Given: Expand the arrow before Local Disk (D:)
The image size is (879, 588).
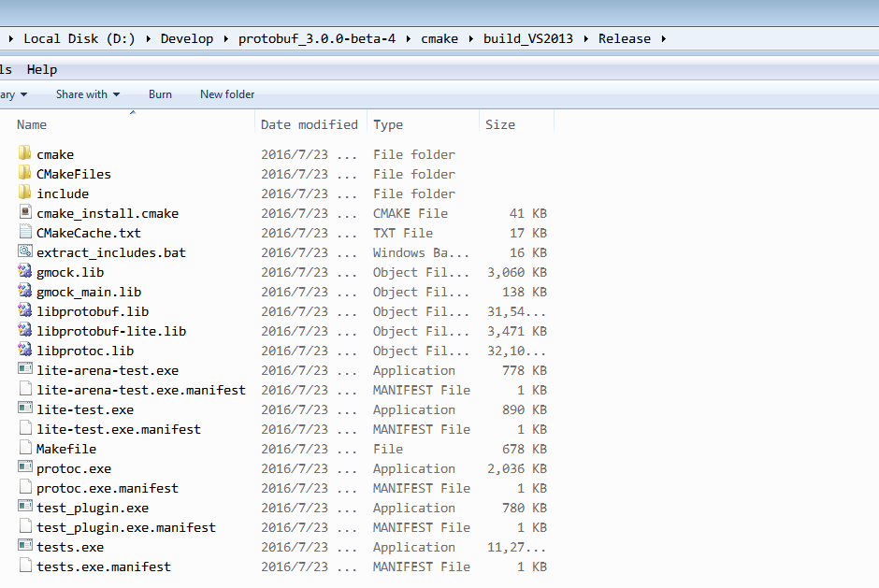Looking at the screenshot, I should [x=10, y=38].
